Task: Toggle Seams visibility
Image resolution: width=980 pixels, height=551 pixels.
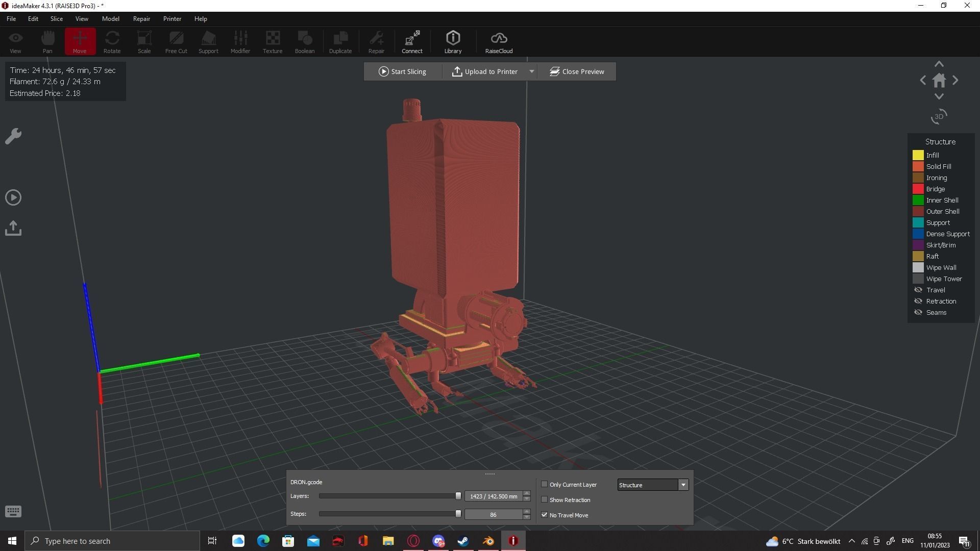Action: click(917, 312)
